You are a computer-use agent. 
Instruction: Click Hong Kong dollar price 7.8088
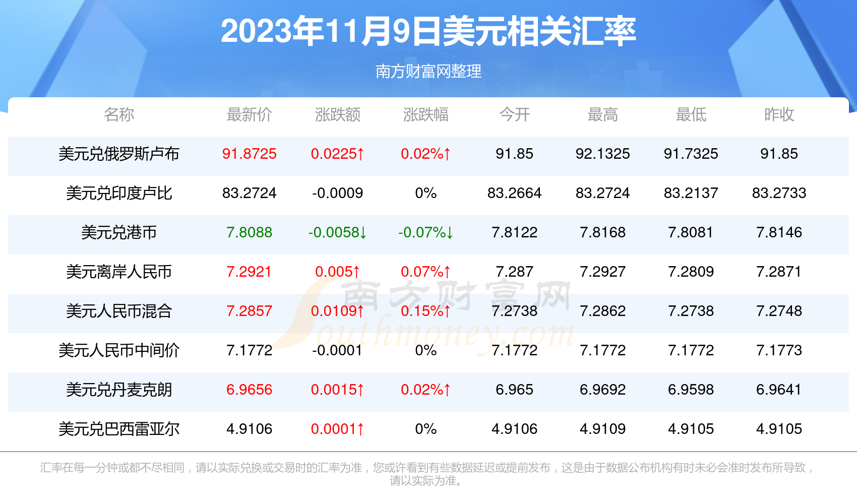[250, 232]
